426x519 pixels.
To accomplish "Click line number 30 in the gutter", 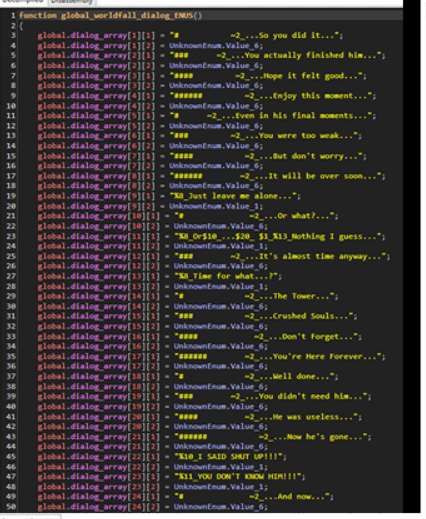I will coord(11,307).
